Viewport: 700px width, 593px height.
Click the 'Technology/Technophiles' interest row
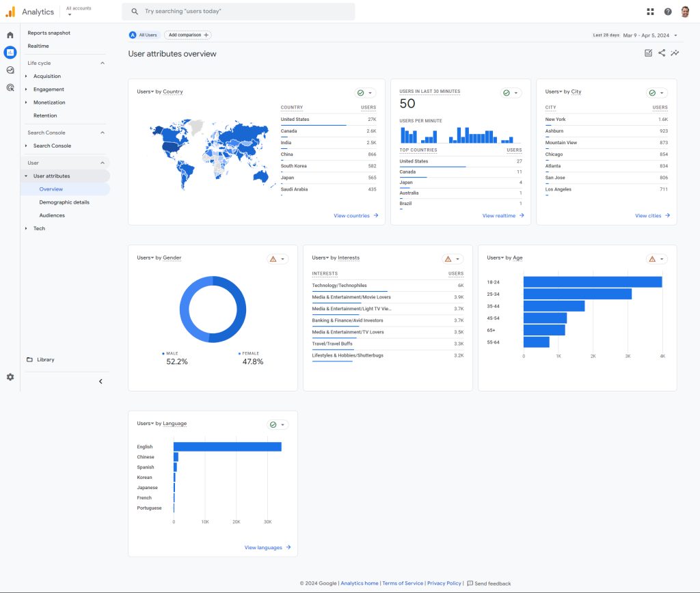(388, 286)
